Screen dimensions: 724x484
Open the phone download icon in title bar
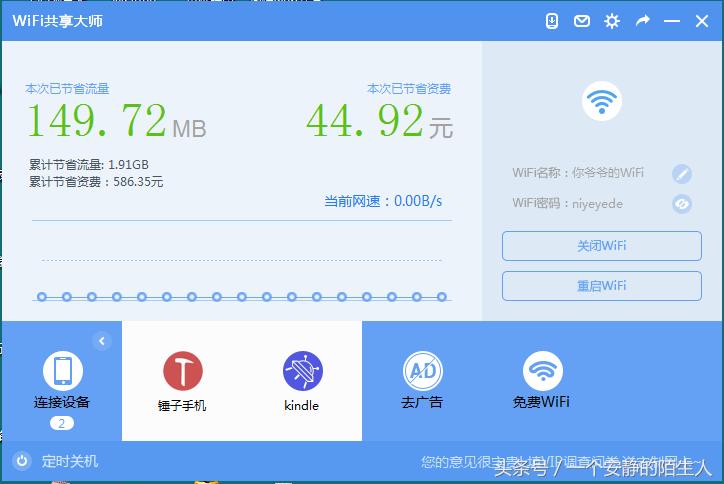[x=552, y=21]
